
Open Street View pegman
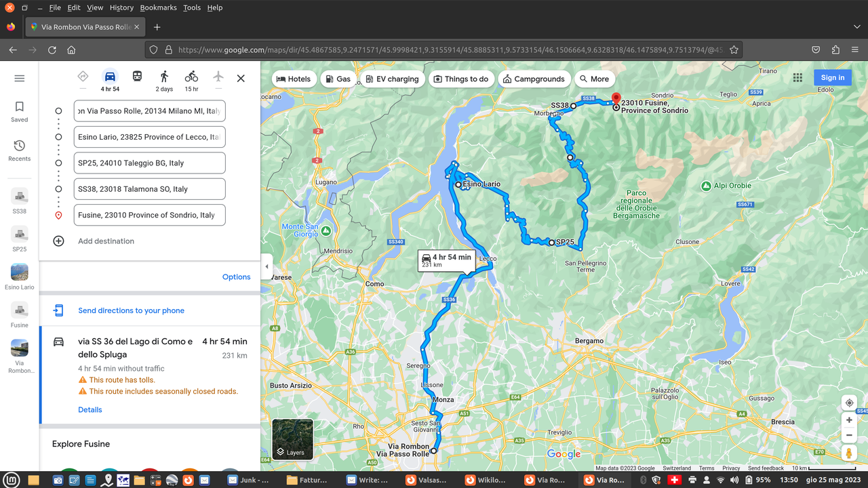tap(849, 453)
